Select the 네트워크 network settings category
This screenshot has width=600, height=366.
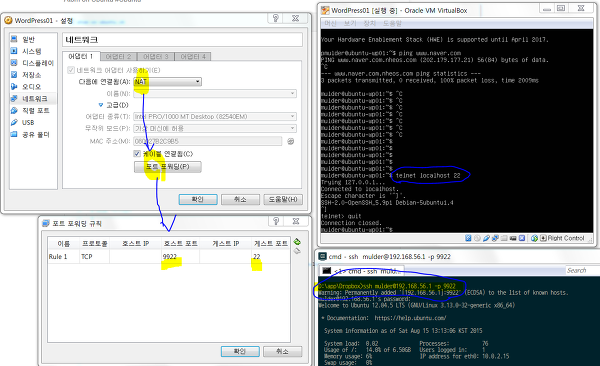click(34, 99)
